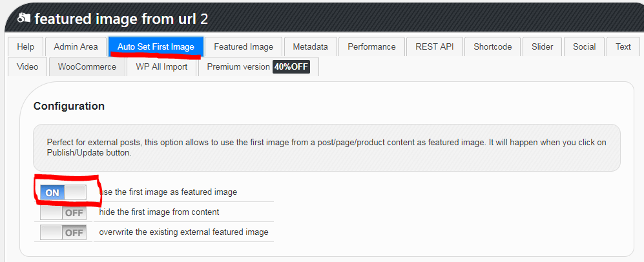Open the Premium version tab
Screen dimensions: 644x262
click(258, 67)
